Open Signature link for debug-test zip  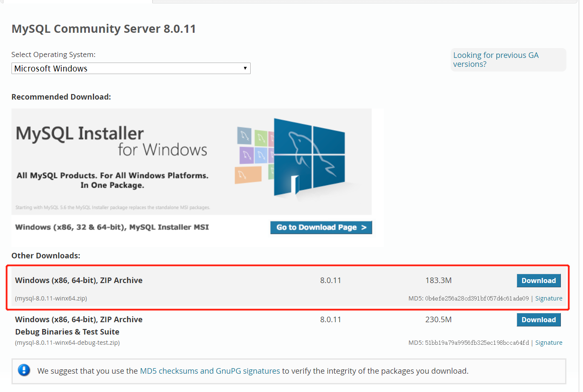(x=549, y=343)
